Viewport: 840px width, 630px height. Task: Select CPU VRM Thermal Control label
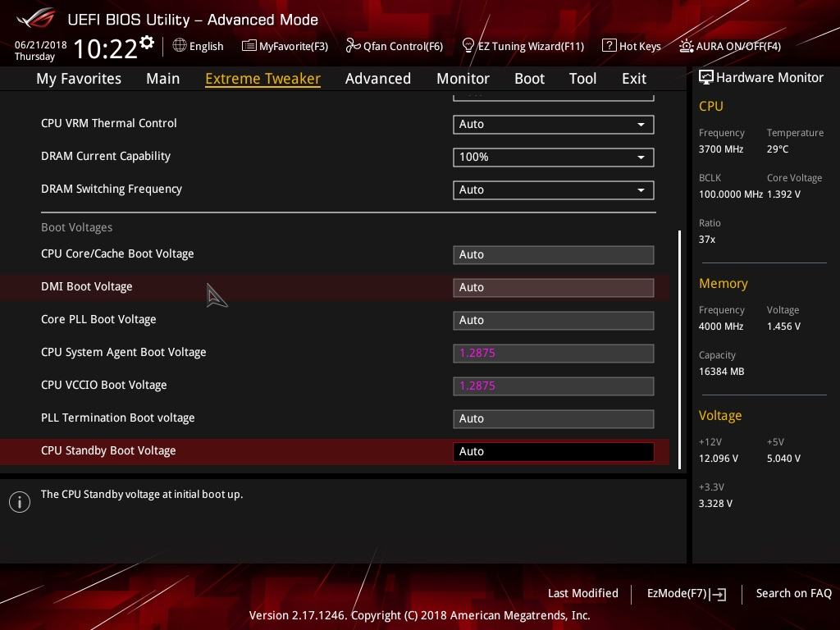[109, 123]
